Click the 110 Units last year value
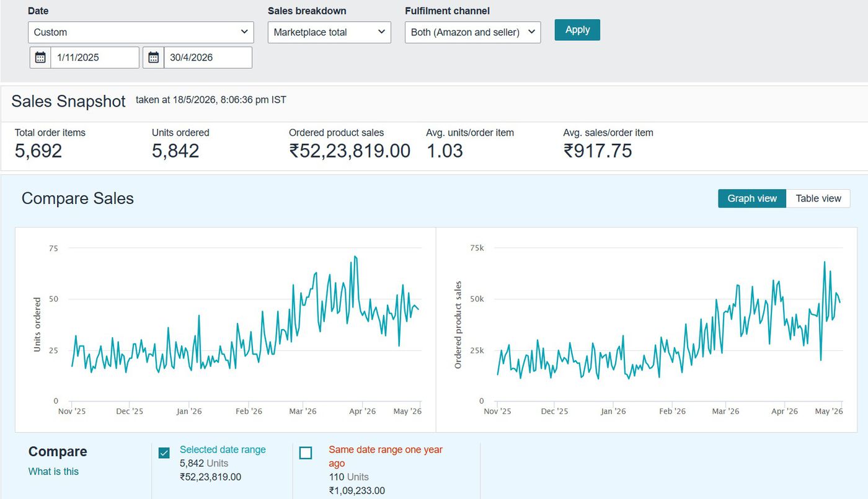Screen dimensions: 868x499 point(348,477)
